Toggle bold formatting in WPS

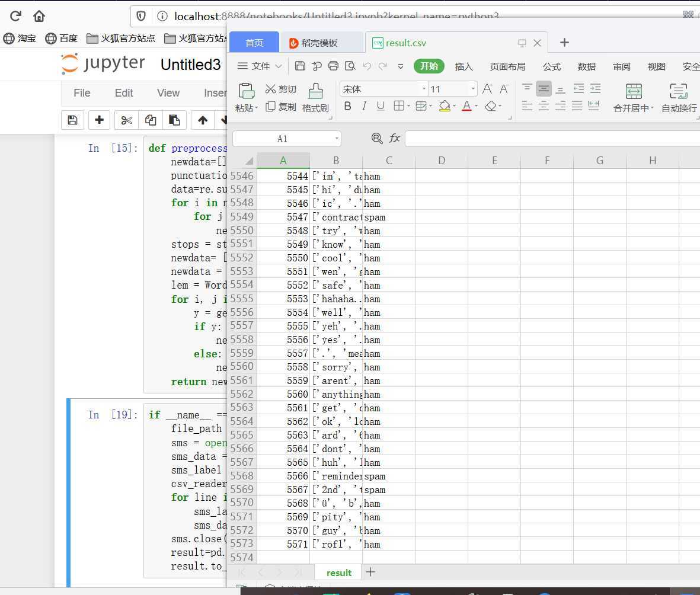point(347,106)
